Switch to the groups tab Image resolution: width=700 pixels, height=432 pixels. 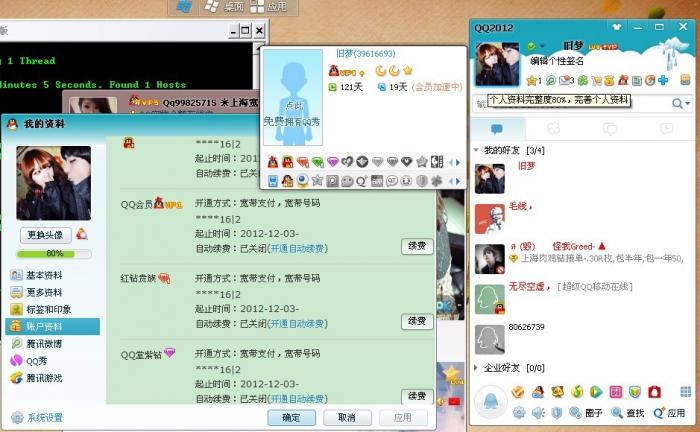tap(610, 129)
